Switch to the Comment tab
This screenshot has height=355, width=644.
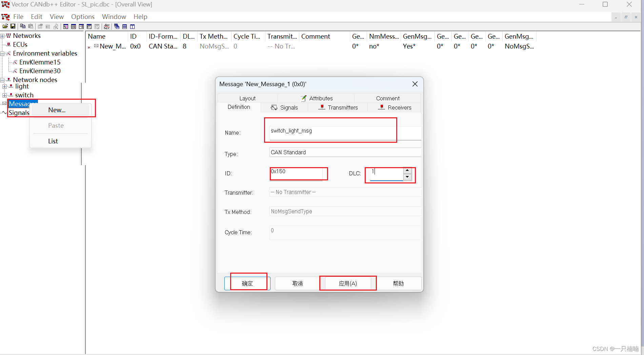click(x=388, y=98)
